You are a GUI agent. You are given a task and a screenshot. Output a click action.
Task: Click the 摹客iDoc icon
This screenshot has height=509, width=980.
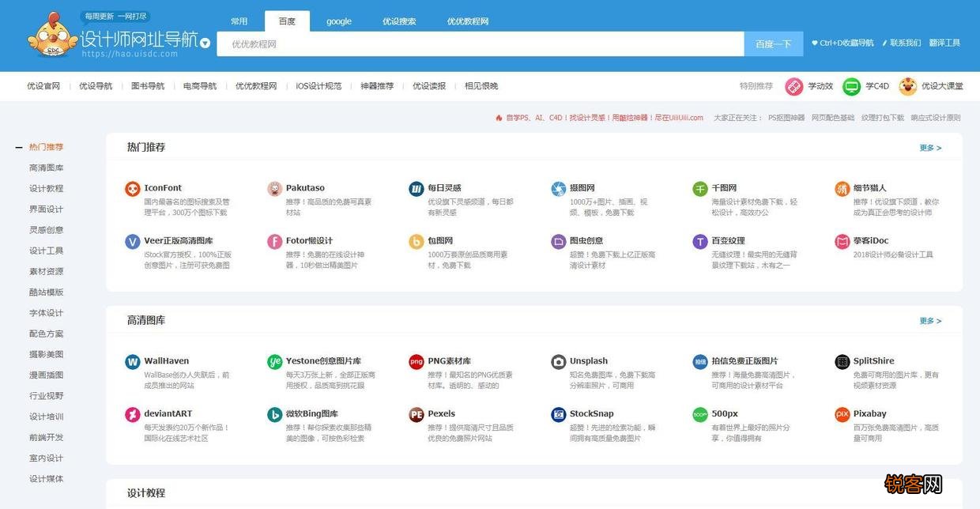[x=842, y=242]
